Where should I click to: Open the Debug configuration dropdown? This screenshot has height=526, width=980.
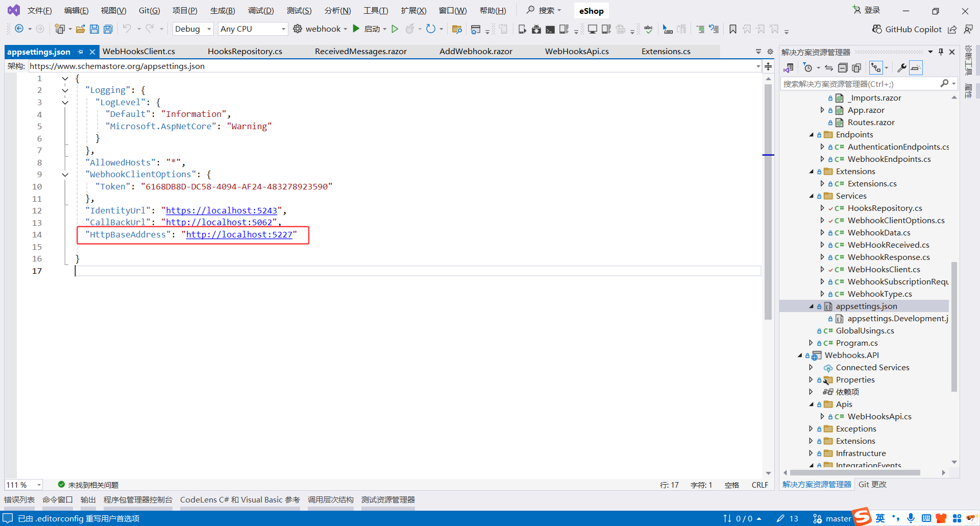(x=193, y=29)
